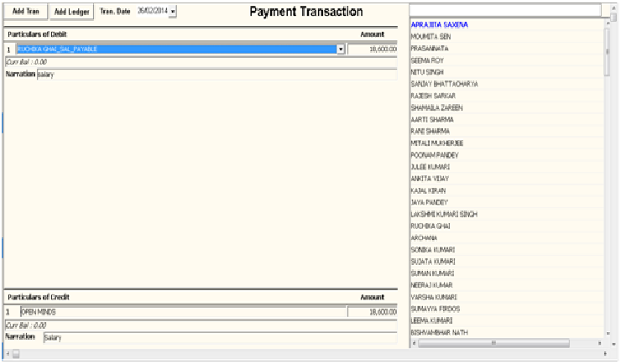Click the debit Amount field
Viewport: 621px width, 364px height.
(373, 49)
